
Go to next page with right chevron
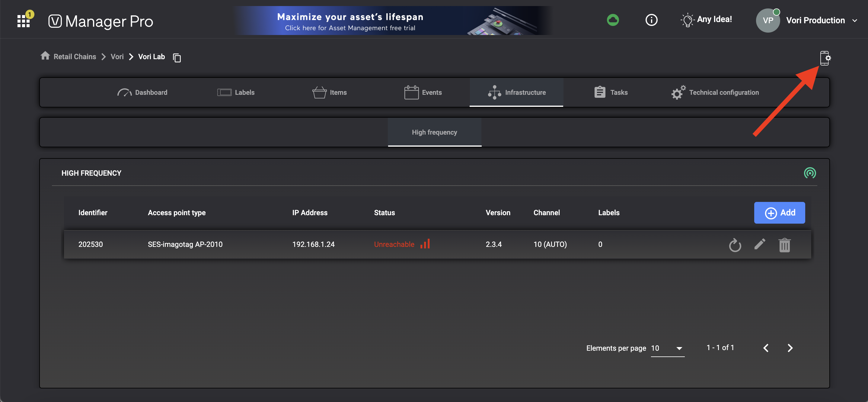click(x=790, y=348)
